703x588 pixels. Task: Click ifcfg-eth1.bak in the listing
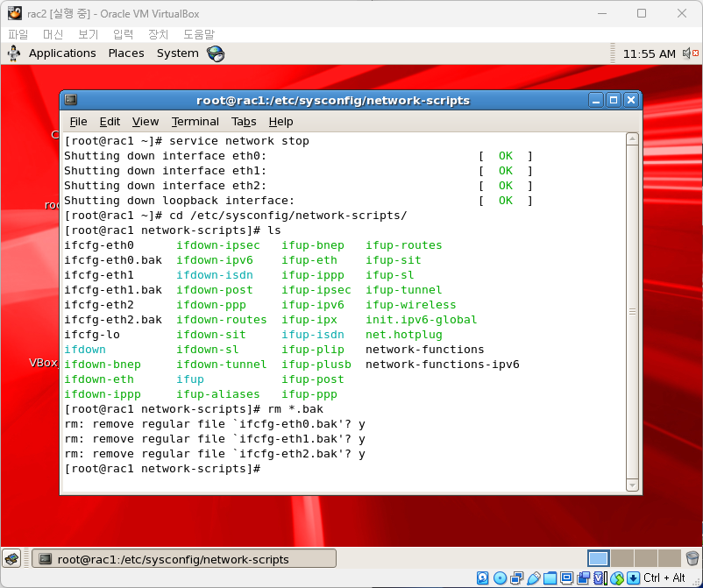tap(113, 290)
